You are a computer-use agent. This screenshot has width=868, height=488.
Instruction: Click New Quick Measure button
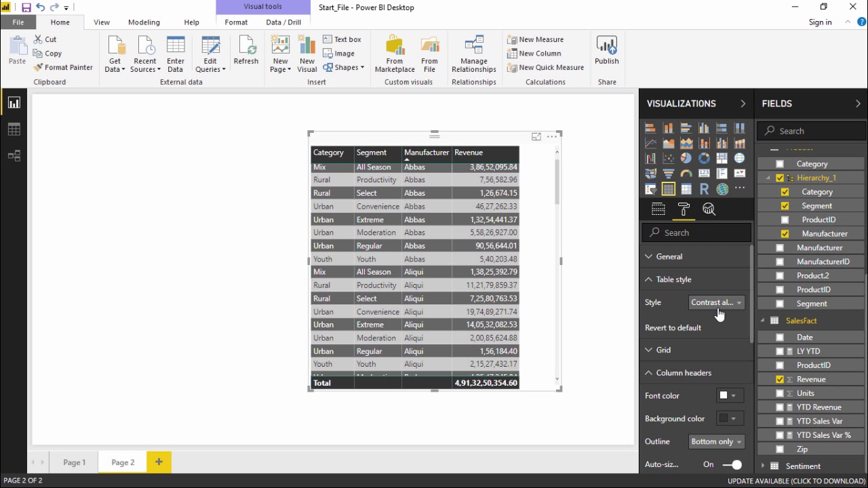pyautogui.click(x=545, y=67)
